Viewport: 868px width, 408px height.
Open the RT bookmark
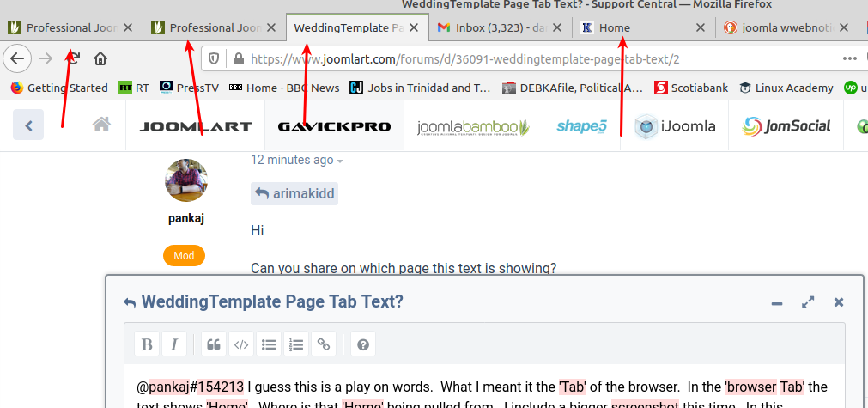click(134, 88)
